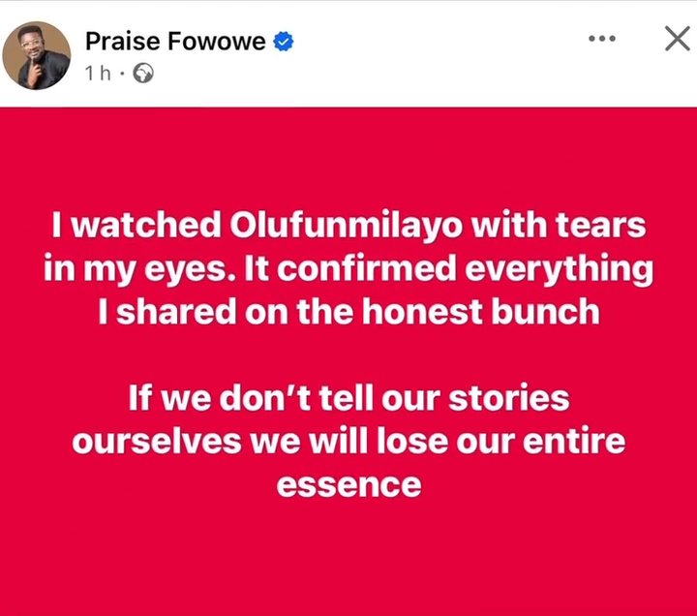Click the word 'everything' in the post
The height and width of the screenshot is (616, 697).
click(x=560, y=269)
